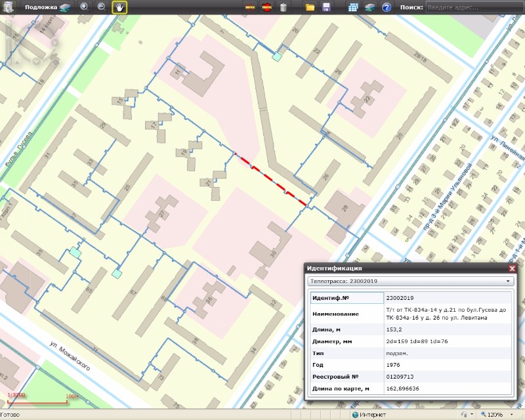
Task: Click the zoom out magnifier tool
Action: pyautogui.click(x=102, y=7)
